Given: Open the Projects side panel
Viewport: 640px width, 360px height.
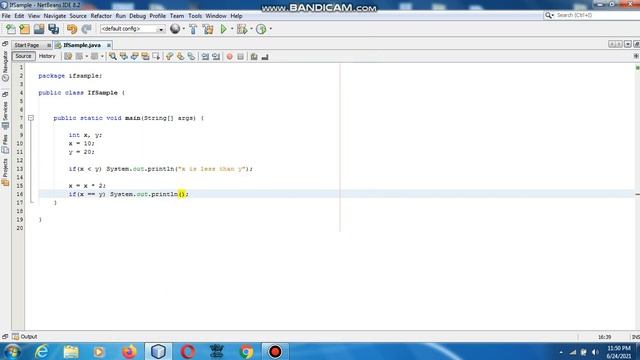Looking at the screenshot, I should tap(5, 172).
